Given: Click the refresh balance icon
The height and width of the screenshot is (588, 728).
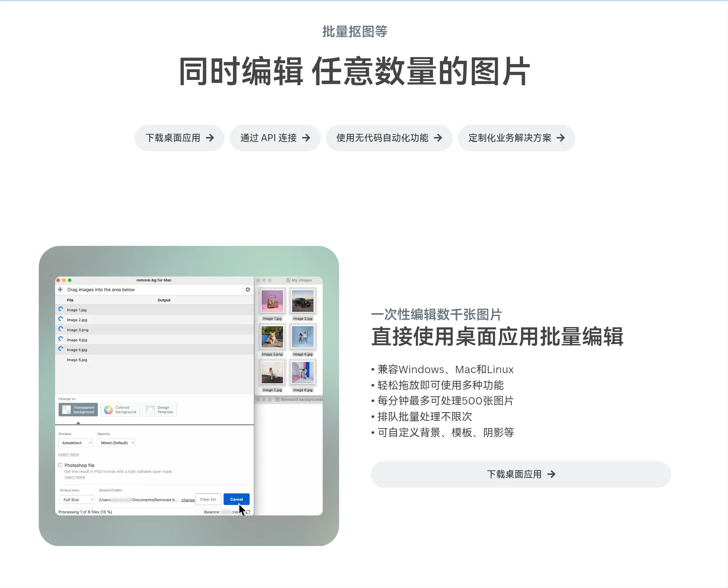Looking at the screenshot, I should pos(248,512).
